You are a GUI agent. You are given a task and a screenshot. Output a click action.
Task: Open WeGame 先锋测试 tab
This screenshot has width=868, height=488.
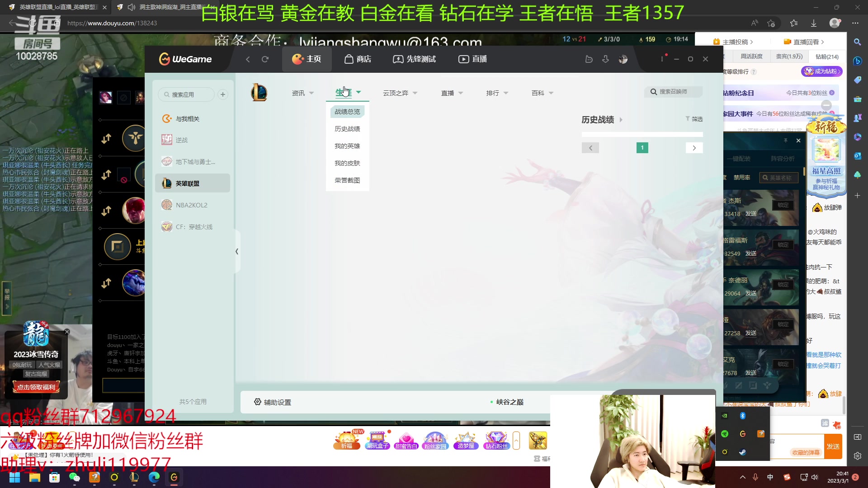pos(415,59)
